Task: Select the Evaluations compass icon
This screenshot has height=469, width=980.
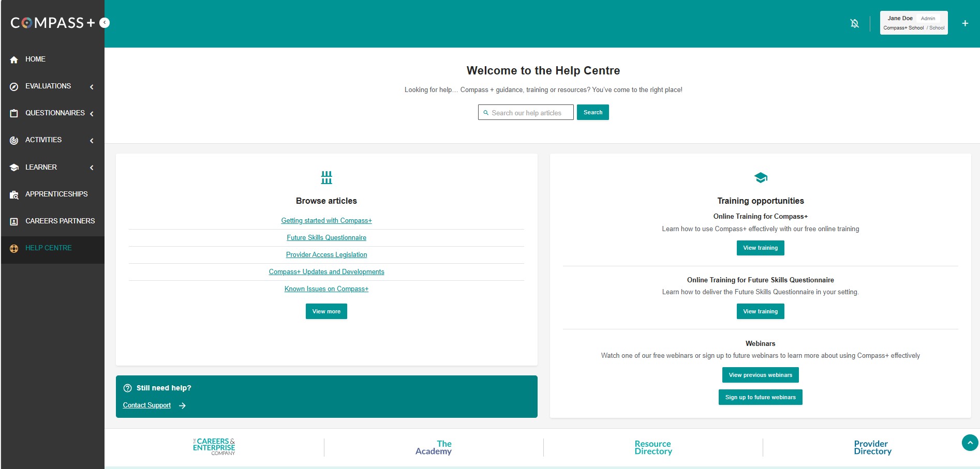Action: coord(14,86)
